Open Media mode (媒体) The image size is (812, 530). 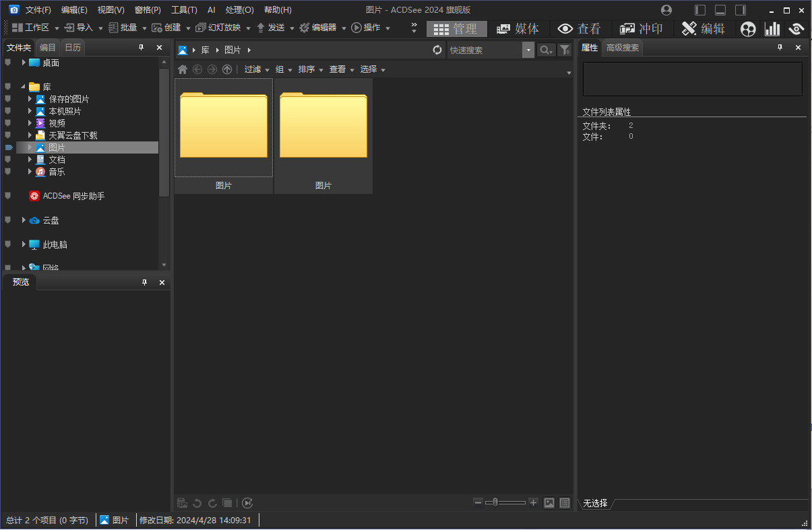click(518, 28)
